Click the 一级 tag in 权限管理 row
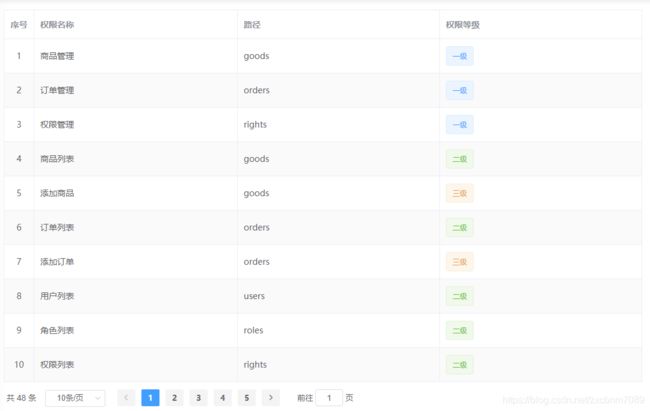The height and width of the screenshot is (411, 650). tap(460, 124)
